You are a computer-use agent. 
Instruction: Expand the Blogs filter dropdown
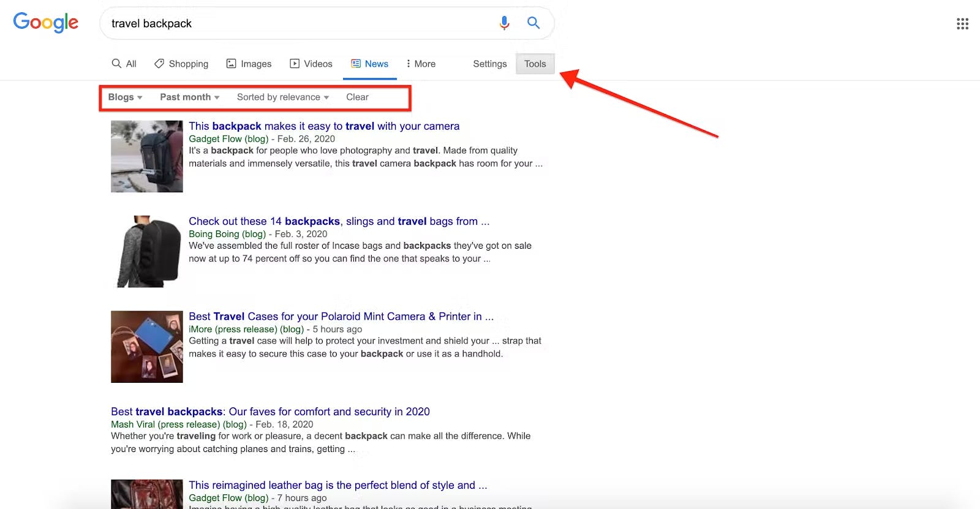125,97
